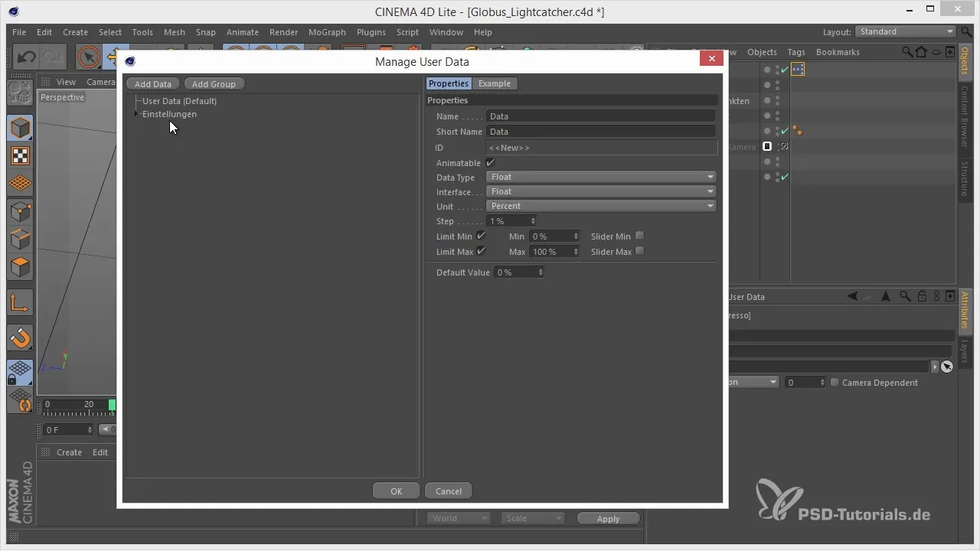Click the back arrow in Attribute Manager
The width and height of the screenshot is (980, 551).
(852, 296)
